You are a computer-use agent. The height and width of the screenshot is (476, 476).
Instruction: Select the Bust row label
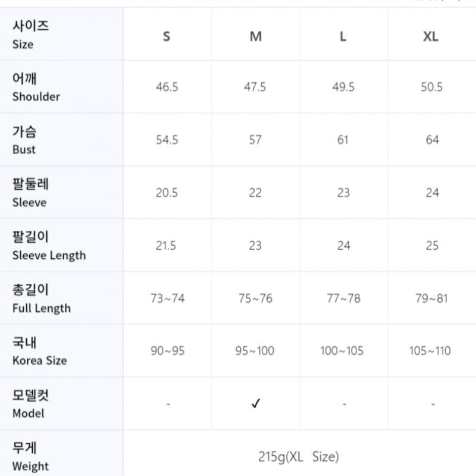(24, 140)
